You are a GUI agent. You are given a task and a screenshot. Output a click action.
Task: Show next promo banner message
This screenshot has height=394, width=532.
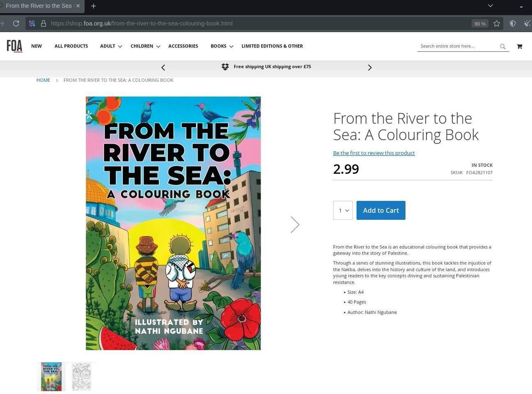click(370, 67)
